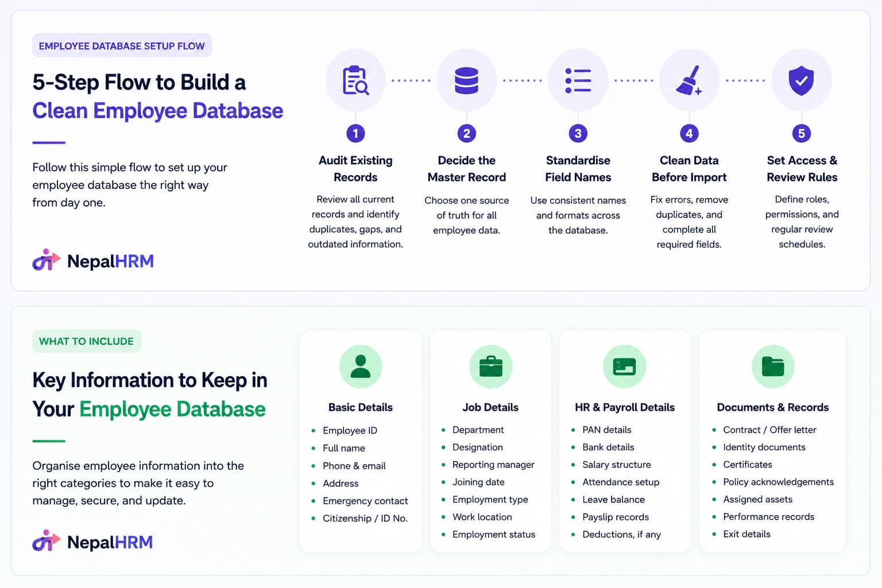882x588 pixels.
Task: Click 'Define roles, permissions' description
Action: click(x=802, y=222)
